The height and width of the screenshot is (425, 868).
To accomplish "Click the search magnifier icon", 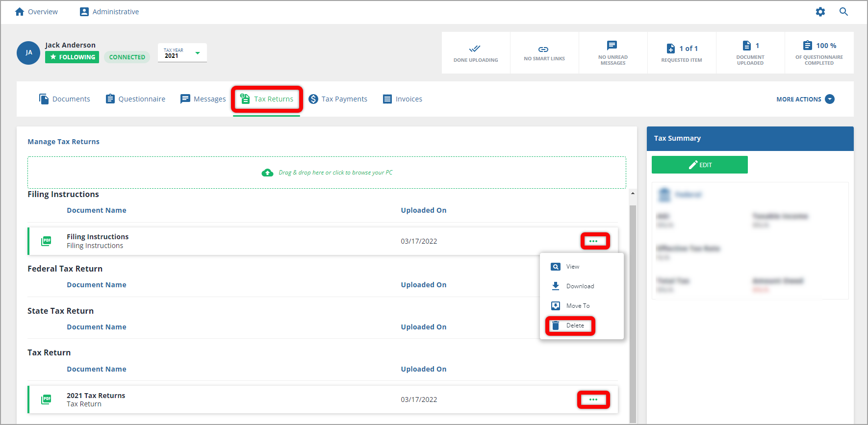I will [843, 12].
